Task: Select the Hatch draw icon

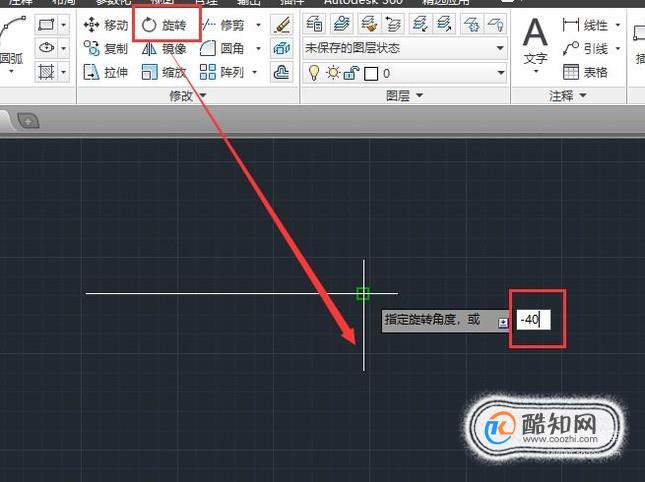Action: [46, 72]
